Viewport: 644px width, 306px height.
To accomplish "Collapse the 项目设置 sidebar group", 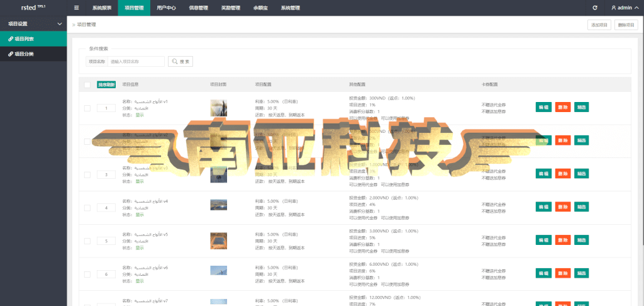I will (33, 24).
